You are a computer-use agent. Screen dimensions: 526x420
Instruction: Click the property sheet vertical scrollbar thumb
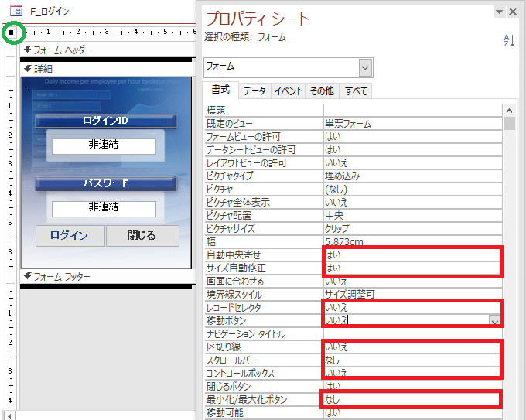click(x=509, y=124)
